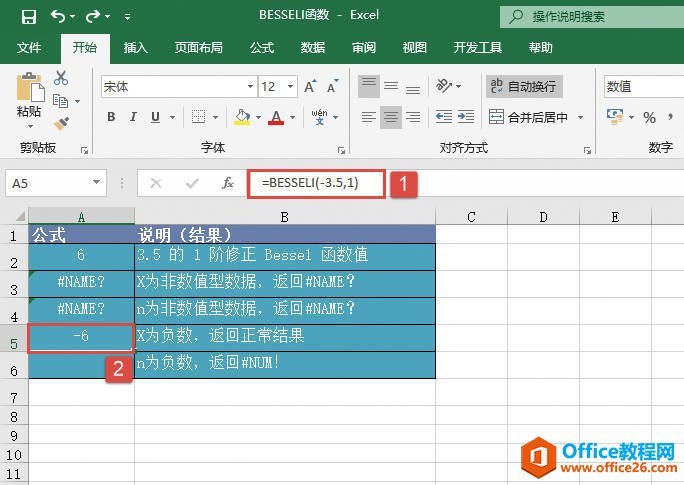The image size is (684, 485).
Task: Switch to the 视图 ribbon tab
Action: click(x=414, y=48)
